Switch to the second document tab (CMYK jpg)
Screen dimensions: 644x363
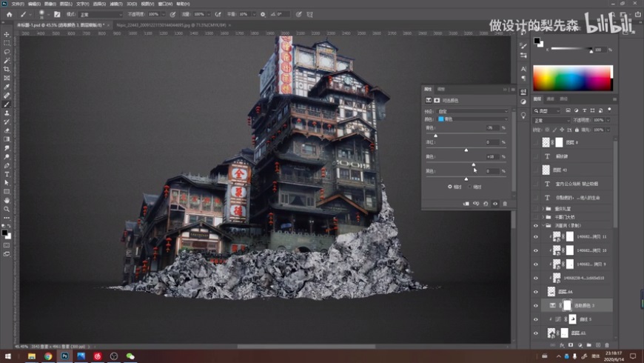point(172,24)
